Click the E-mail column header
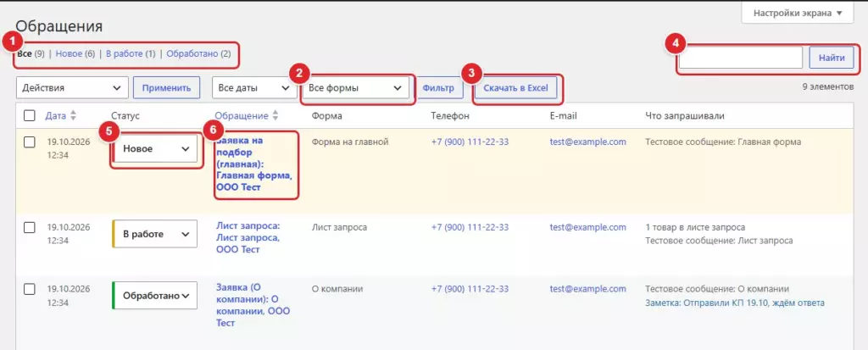This screenshot has height=350, width=868. (564, 116)
